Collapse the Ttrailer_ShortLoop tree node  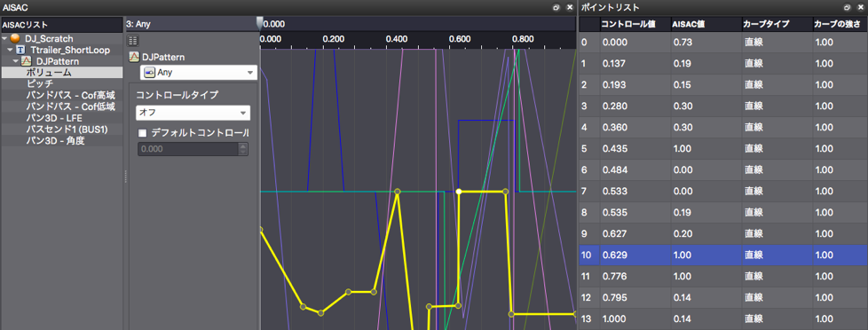pos(11,50)
